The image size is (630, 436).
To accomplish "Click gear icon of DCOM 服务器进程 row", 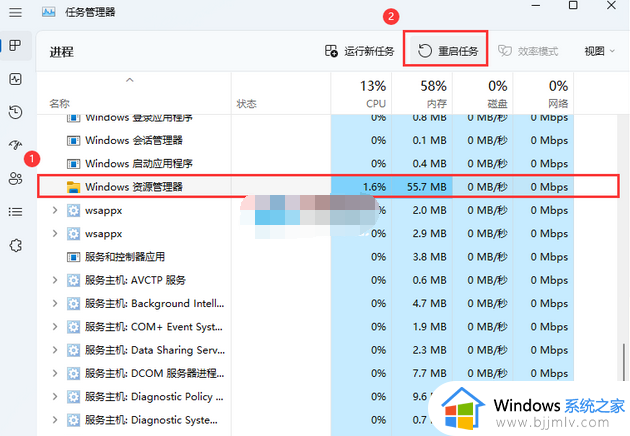I will tap(73, 373).
